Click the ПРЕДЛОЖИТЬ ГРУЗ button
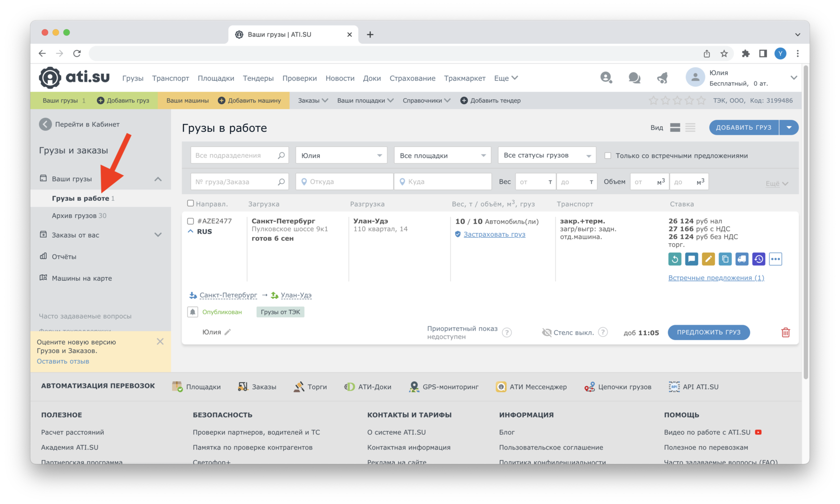This screenshot has width=840, height=504. pyautogui.click(x=708, y=332)
